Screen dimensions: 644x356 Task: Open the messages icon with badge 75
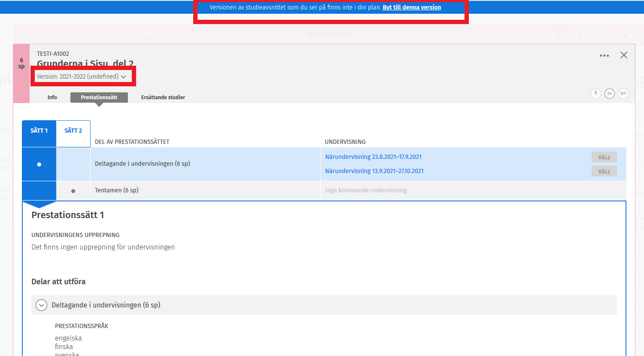tap(558, 34)
